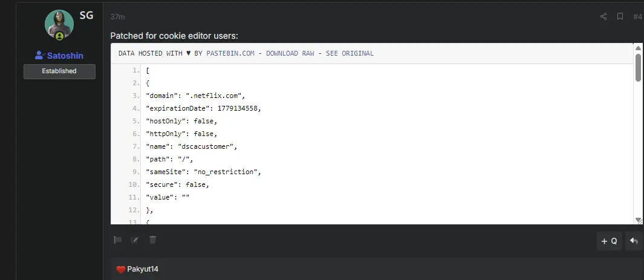Click the heart reaction icon near Pakyut14
644x280 pixels.
point(120,270)
